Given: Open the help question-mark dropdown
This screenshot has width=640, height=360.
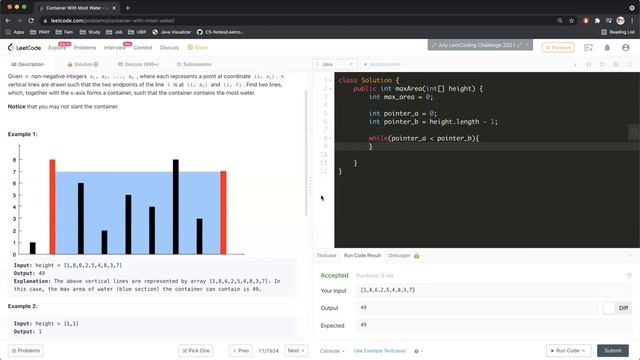Looking at the screenshot, I should click(x=418, y=351).
